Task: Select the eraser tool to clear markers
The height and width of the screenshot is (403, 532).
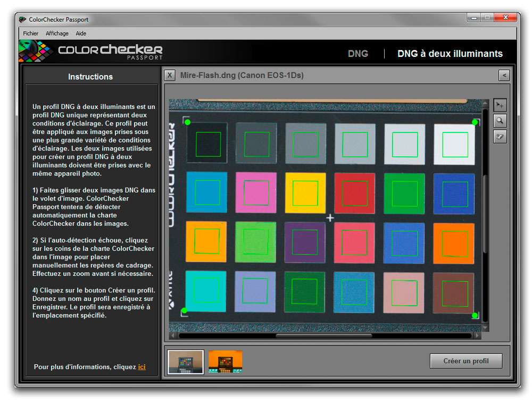Action: click(500, 137)
